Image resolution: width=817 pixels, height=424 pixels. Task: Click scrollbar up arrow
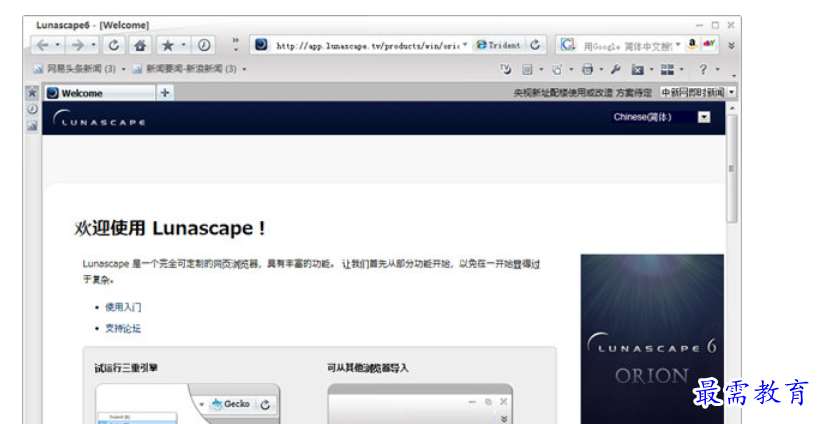(732, 108)
